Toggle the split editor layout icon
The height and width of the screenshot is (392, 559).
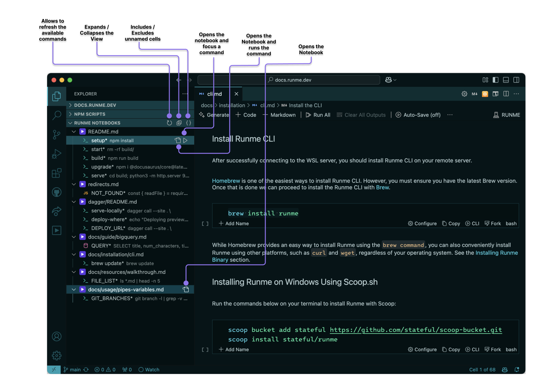506,94
